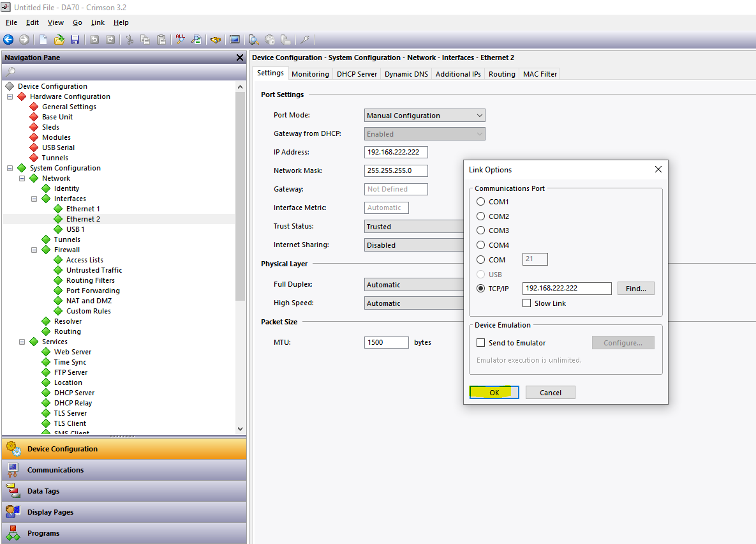Click the Redo toolbar icon
The height and width of the screenshot is (544, 756).
[110, 40]
